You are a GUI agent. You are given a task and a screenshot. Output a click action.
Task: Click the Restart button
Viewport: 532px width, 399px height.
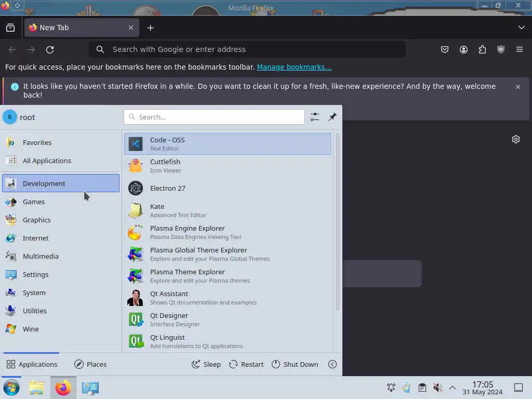(246, 364)
